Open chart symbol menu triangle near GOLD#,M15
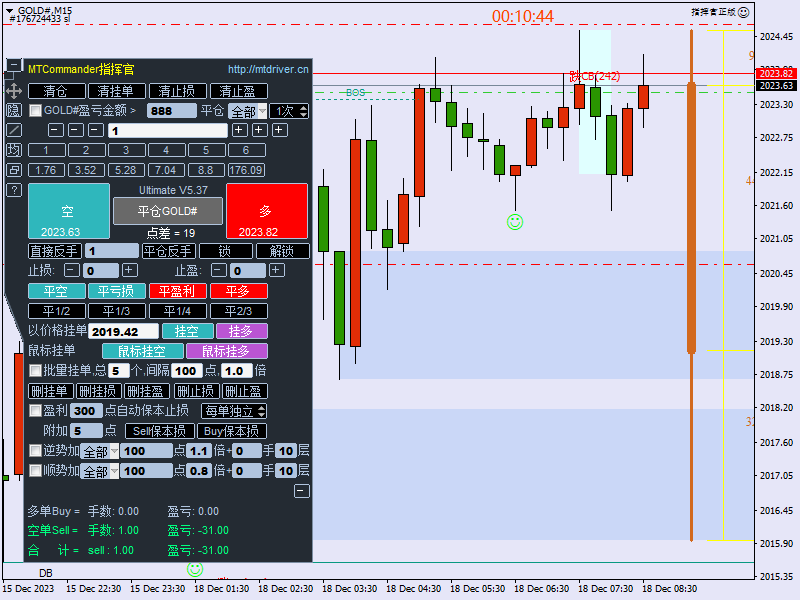The height and width of the screenshot is (600, 800). pyautogui.click(x=9, y=11)
